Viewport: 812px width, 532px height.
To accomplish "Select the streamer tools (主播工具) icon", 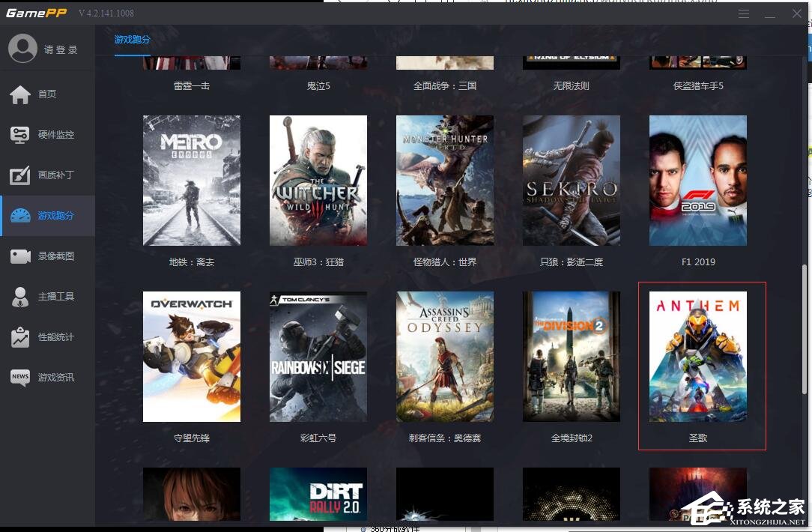I will pos(20,297).
